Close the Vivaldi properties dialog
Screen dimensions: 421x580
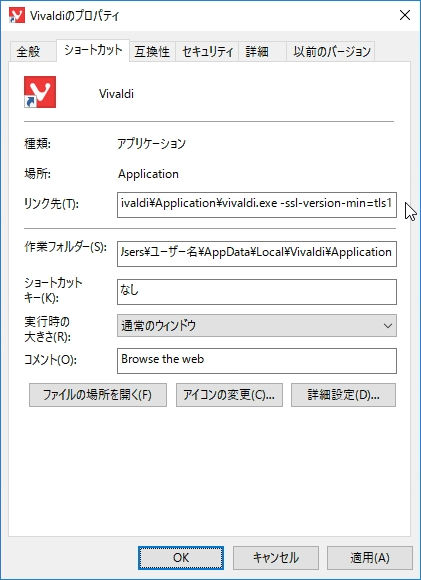[405, 16]
